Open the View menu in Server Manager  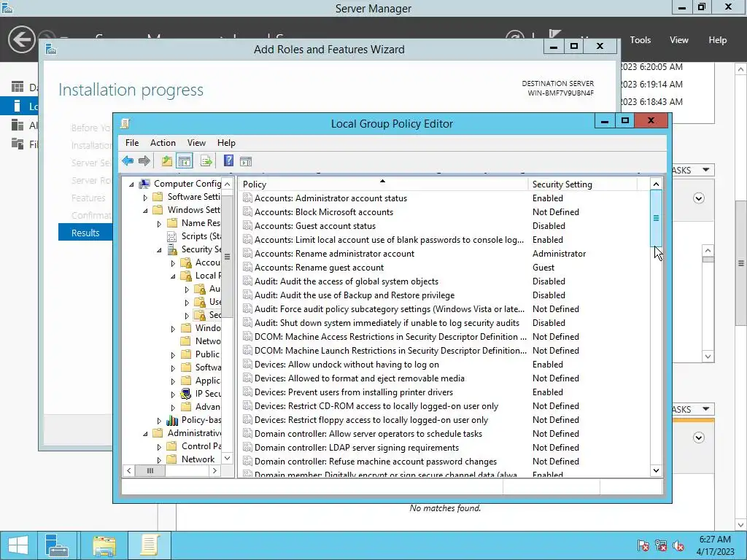(x=679, y=40)
